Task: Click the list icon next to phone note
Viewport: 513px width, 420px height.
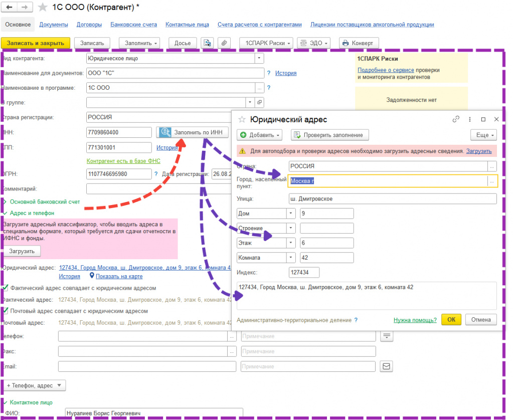Action: coord(387,336)
